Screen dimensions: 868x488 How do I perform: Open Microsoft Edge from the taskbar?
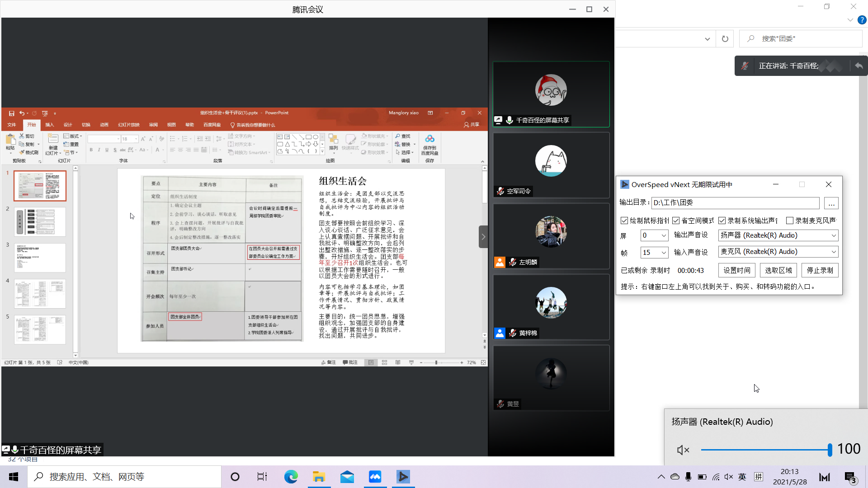[x=291, y=477]
